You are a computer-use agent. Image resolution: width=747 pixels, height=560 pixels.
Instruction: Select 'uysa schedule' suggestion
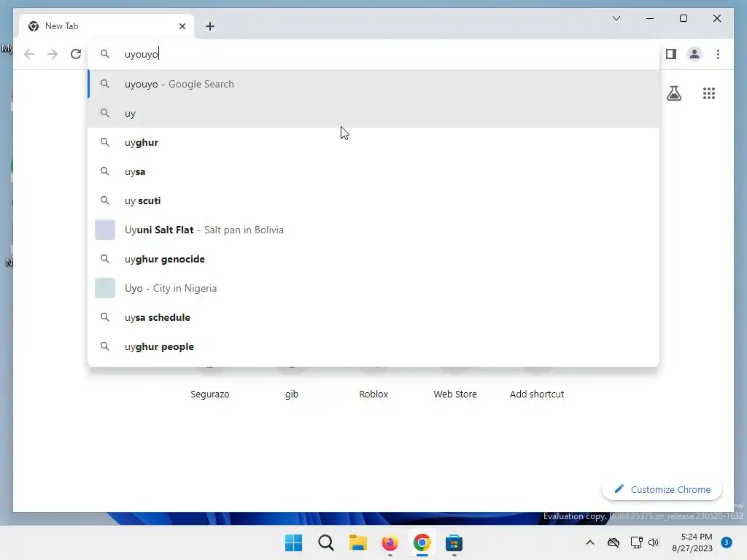(x=373, y=317)
